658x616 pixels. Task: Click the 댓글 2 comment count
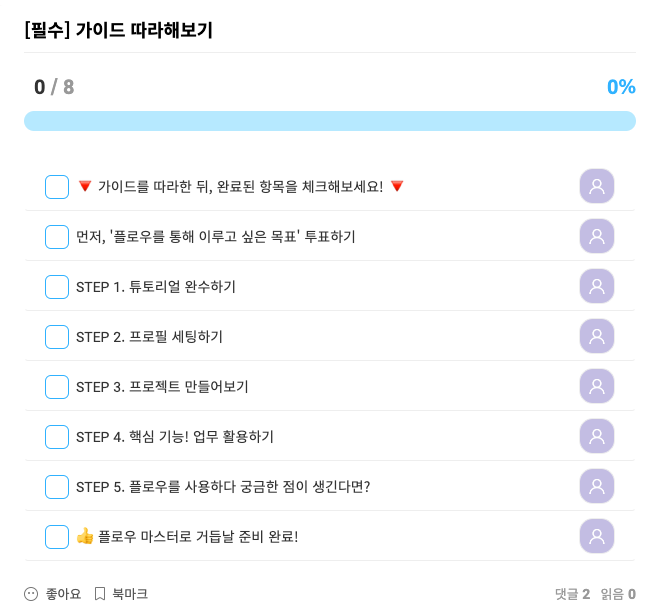pos(572,594)
